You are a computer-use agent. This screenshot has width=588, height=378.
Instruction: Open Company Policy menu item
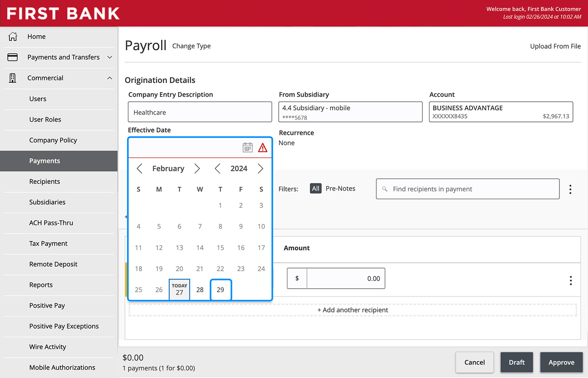point(59,140)
